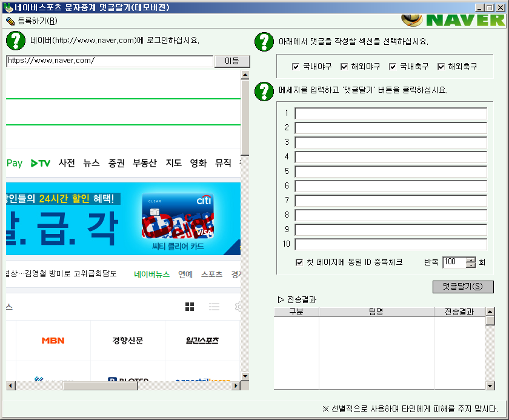Click the browser pane scroll down arrow

[x=245, y=376]
